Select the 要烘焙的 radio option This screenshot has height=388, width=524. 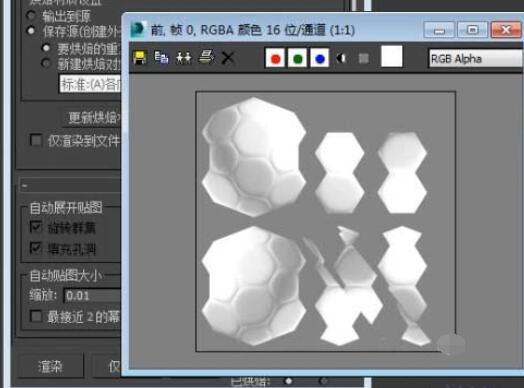[46, 48]
